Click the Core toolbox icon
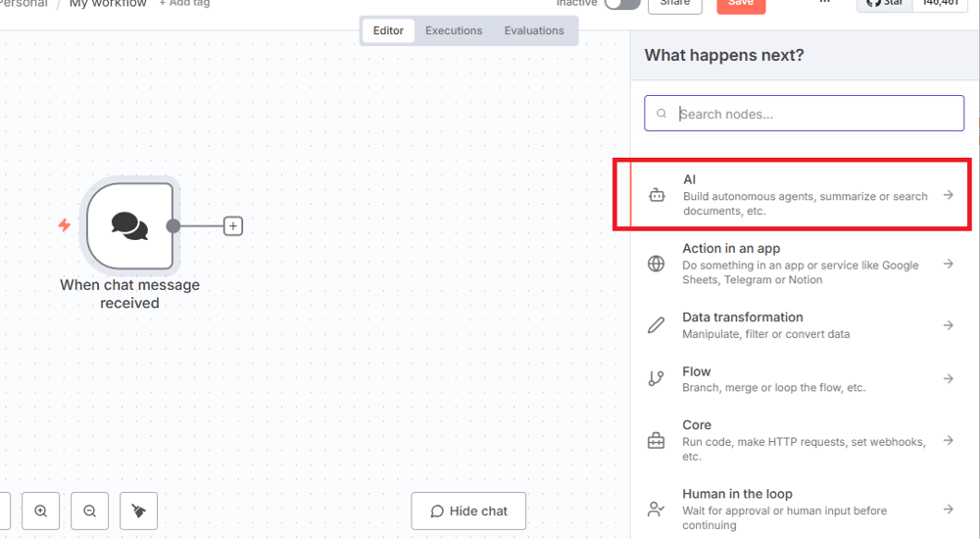 [x=657, y=441]
